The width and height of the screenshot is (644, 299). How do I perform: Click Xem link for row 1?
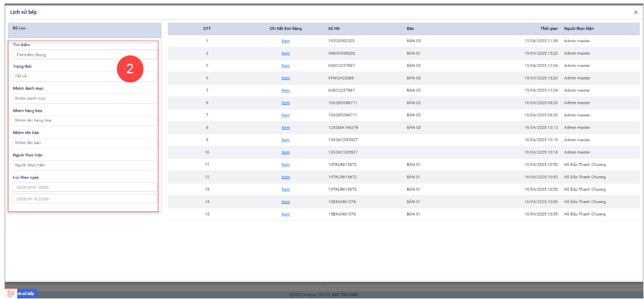[285, 41]
